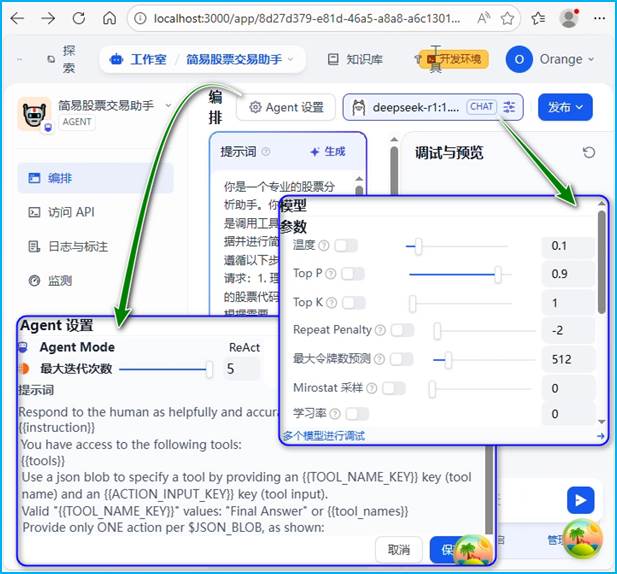Show the 提示词 help tooltip icon
Screen dimensions: 617x574
(266, 151)
